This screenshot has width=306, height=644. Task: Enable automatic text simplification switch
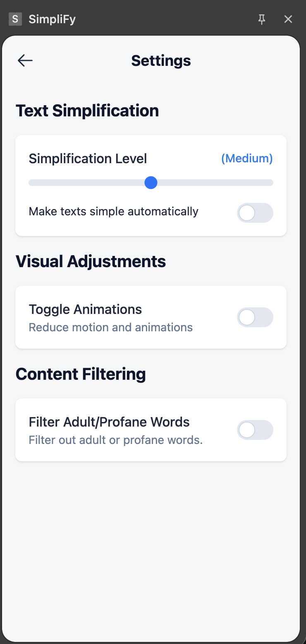point(255,213)
